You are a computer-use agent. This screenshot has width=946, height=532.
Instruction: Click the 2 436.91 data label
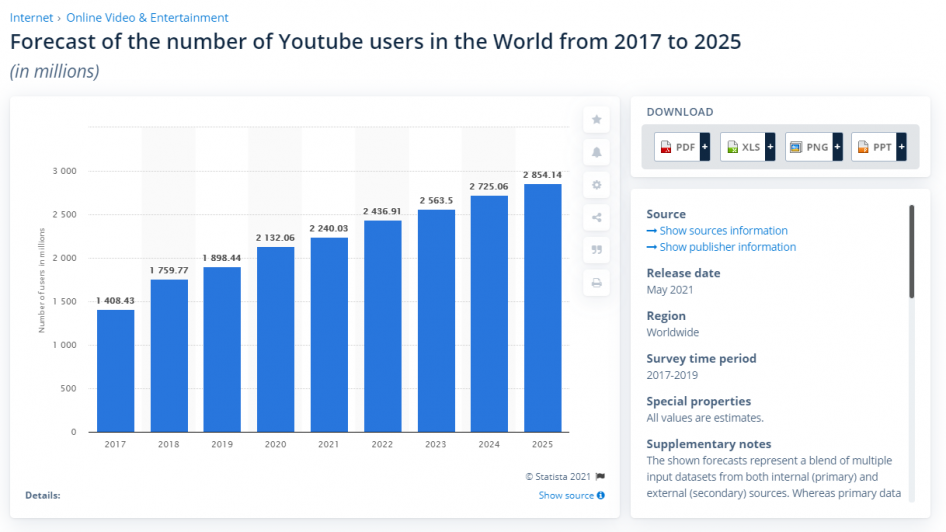click(x=382, y=211)
